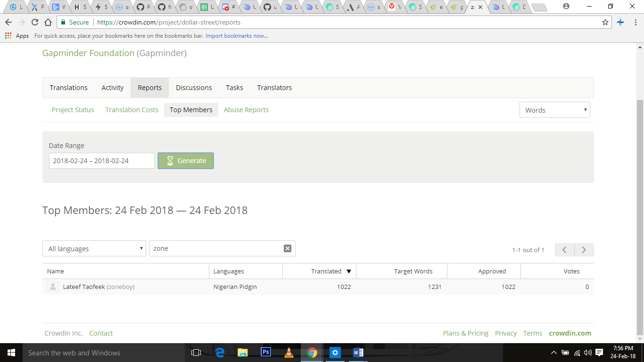Click the avatar of Lateef Taofeek
Screen dimensions: 644x362
(53, 287)
